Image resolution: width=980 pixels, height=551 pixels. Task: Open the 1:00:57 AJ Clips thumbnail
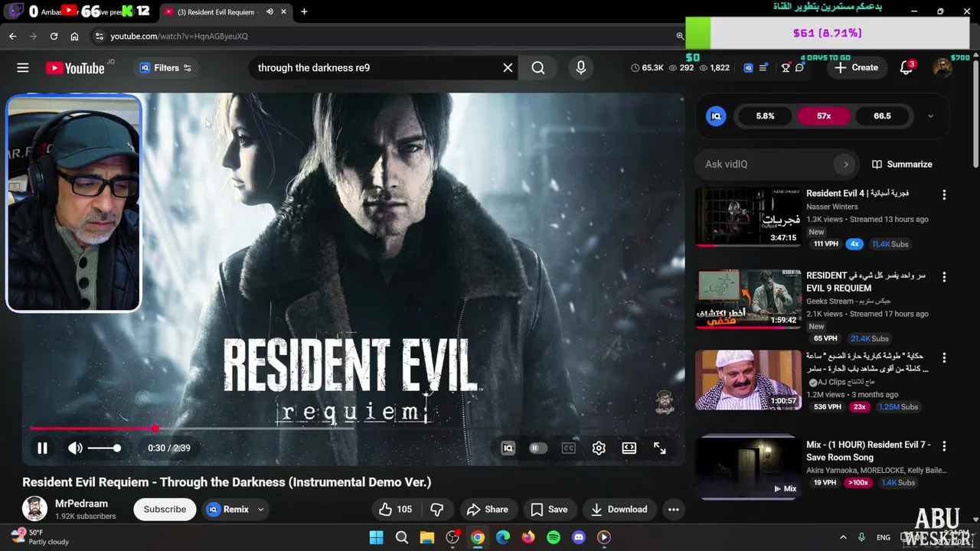pos(748,380)
